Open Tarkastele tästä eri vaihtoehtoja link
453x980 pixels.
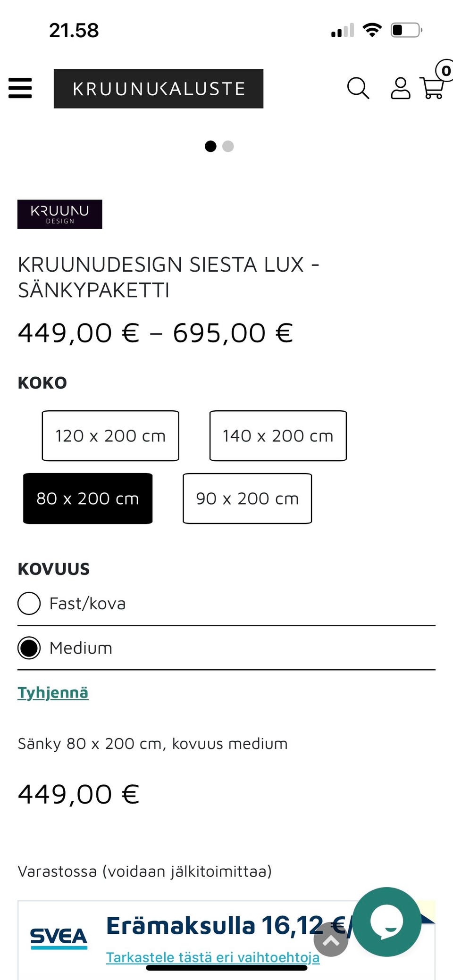[213, 957]
